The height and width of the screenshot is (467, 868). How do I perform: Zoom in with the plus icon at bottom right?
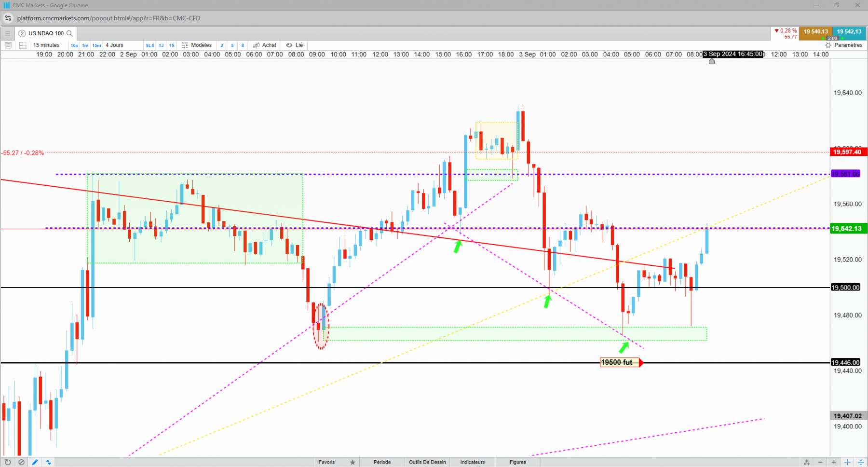tap(834, 462)
